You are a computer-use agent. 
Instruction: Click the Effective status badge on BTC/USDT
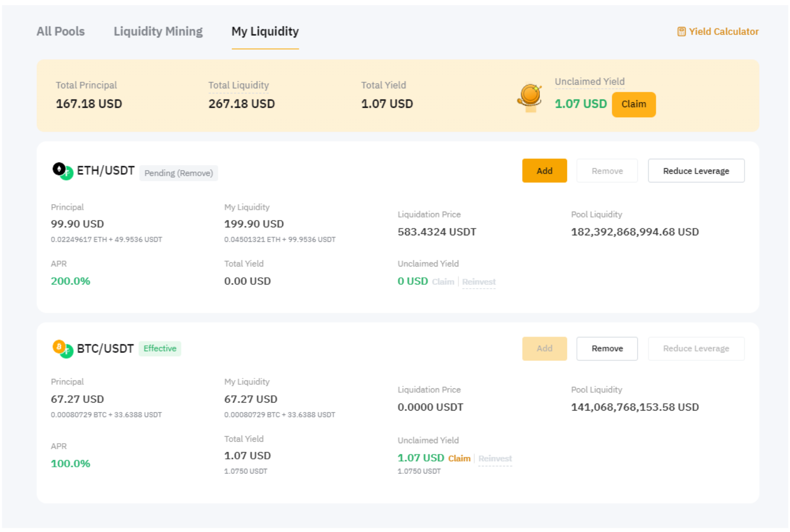click(x=160, y=349)
